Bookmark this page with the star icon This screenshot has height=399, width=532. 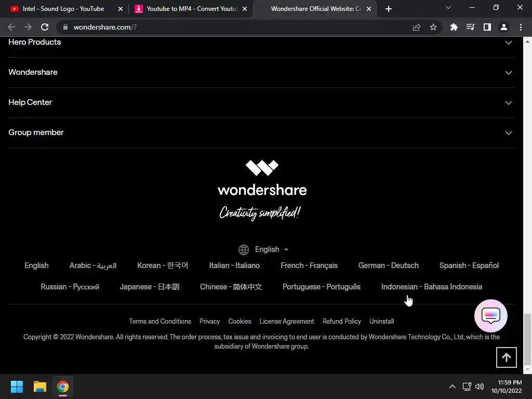(433, 27)
